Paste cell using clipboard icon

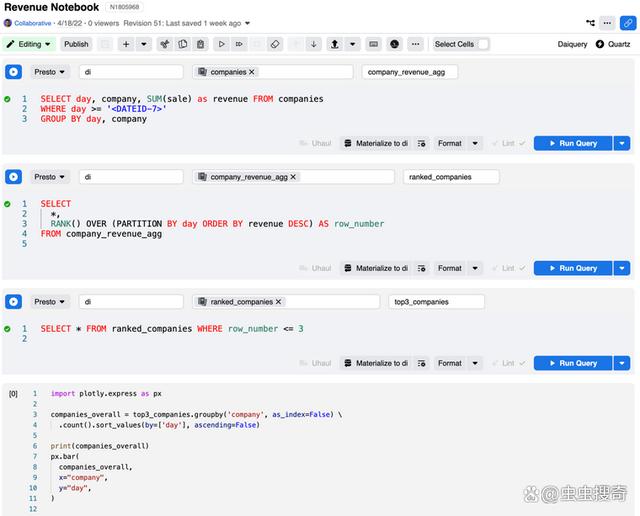[x=200, y=44]
